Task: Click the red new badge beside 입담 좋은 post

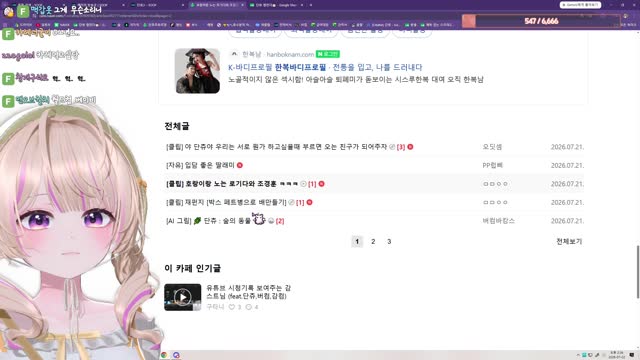Action: [240, 165]
